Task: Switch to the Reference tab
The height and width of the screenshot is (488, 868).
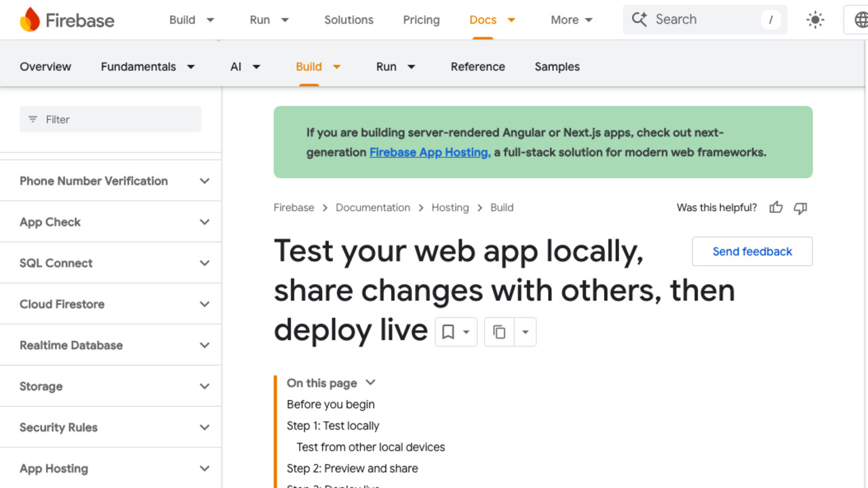Action: [478, 66]
